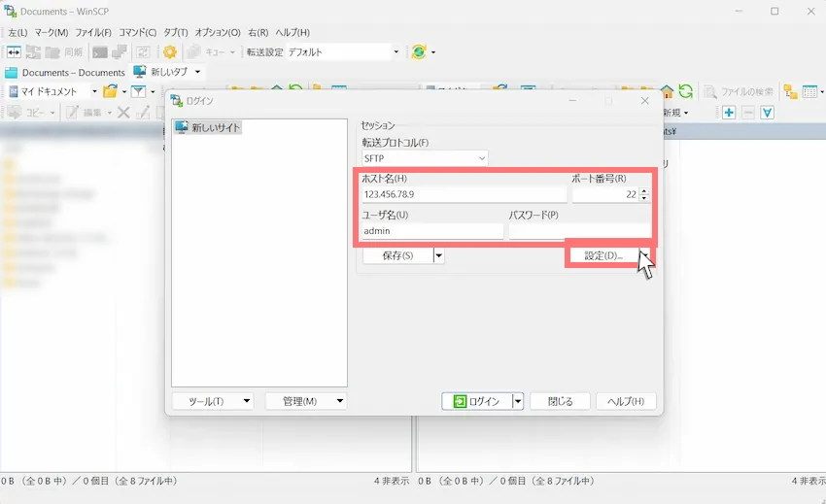Click the ログイン button
The height and width of the screenshot is (504, 826).
pyautogui.click(x=477, y=401)
